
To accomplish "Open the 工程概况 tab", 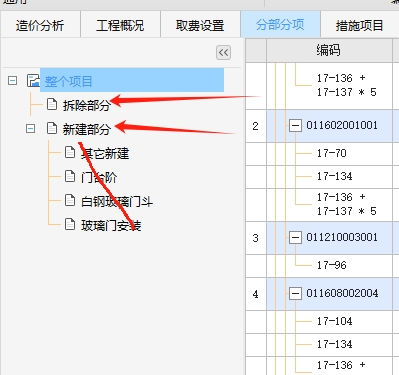I will coord(120,25).
